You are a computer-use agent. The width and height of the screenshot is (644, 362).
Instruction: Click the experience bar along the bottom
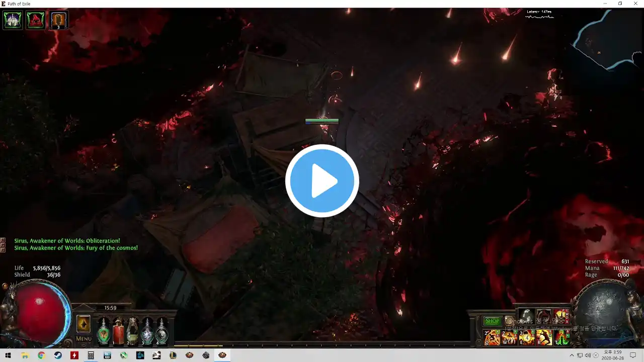pos(322,346)
